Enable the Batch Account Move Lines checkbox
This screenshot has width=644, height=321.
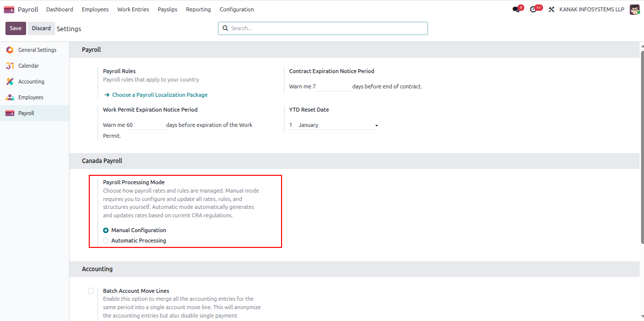(91, 291)
